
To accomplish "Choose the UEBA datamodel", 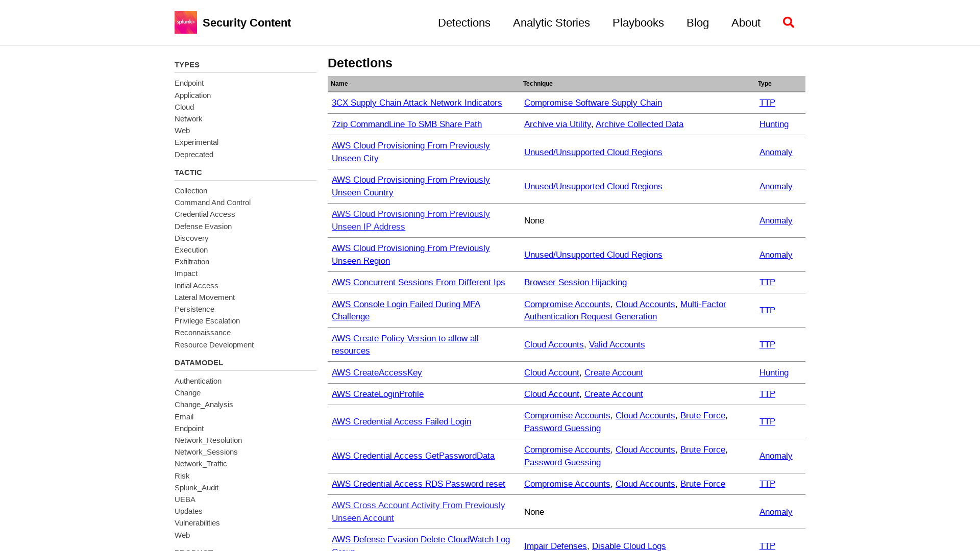I will (185, 499).
